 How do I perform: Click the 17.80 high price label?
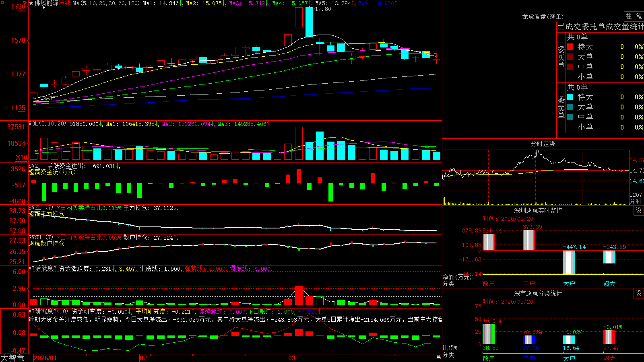[x=323, y=9]
